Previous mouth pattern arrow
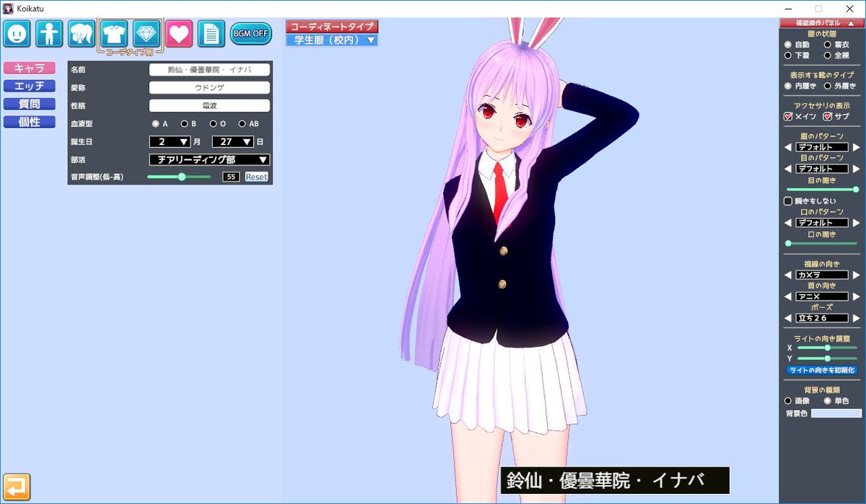The height and width of the screenshot is (504, 866). click(789, 223)
